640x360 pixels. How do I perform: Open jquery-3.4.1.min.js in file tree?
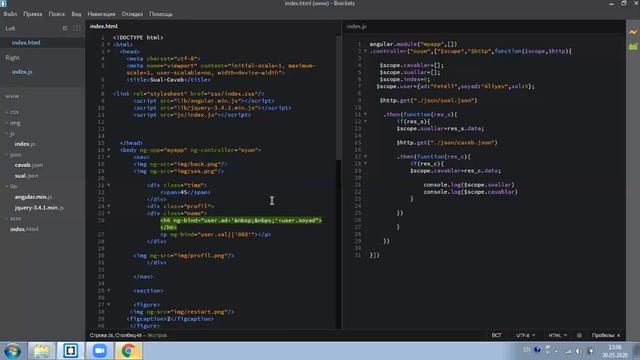point(39,208)
